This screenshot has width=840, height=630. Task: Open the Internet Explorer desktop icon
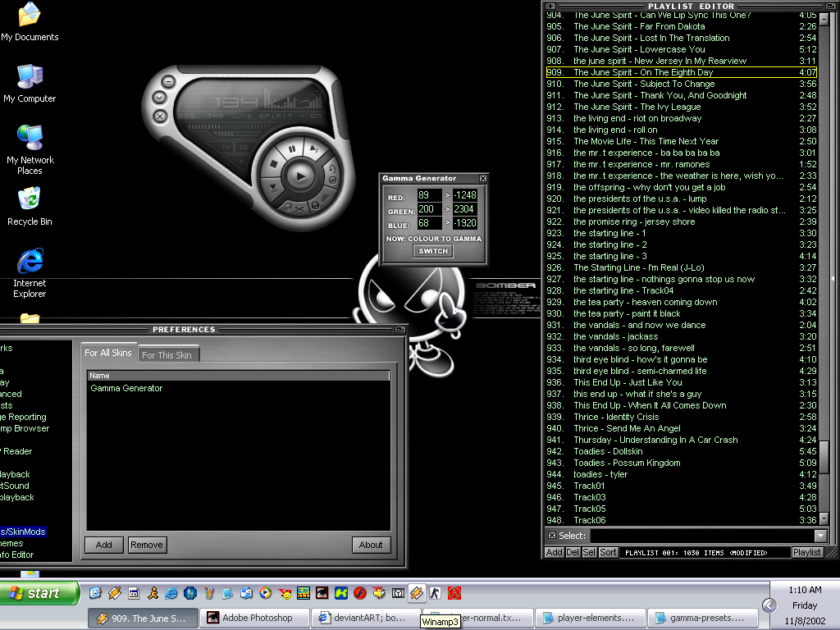click(30, 273)
